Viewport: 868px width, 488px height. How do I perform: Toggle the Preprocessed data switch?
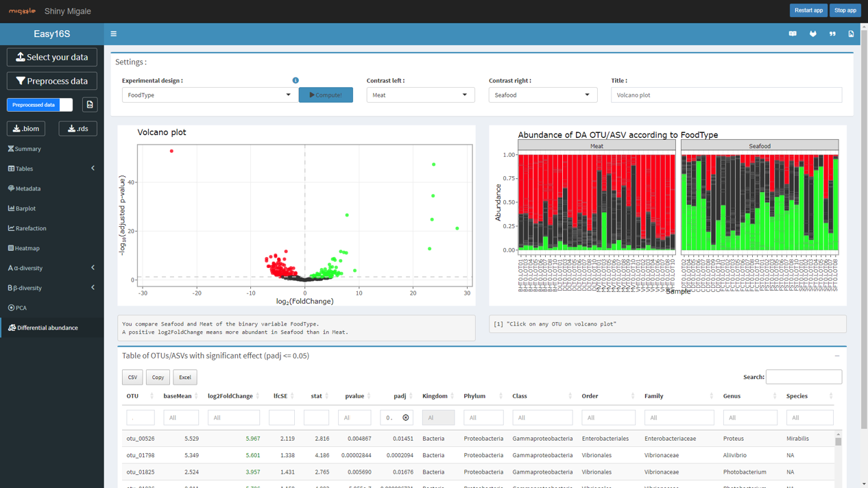[x=40, y=105]
